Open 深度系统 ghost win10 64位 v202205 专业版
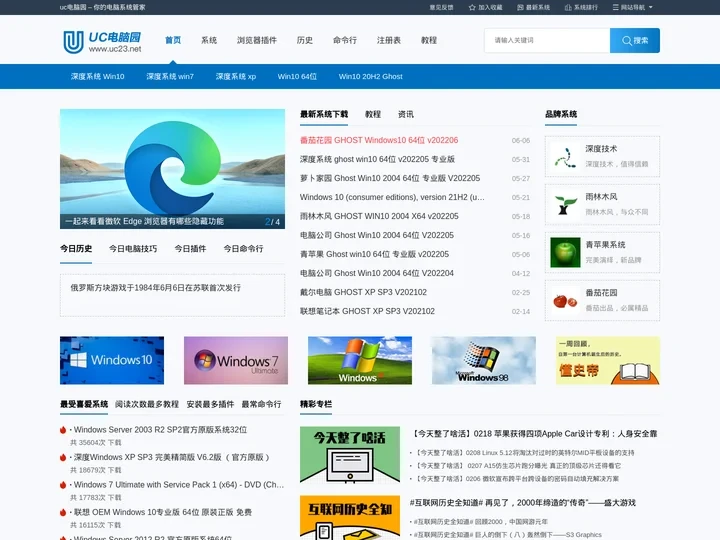The height and width of the screenshot is (540, 720). [377, 159]
